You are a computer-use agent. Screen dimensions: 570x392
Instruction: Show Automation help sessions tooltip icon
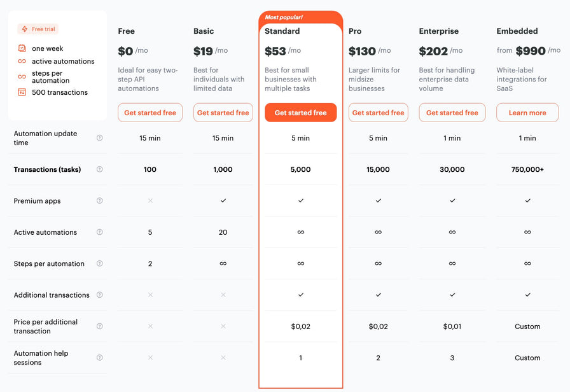(x=100, y=358)
